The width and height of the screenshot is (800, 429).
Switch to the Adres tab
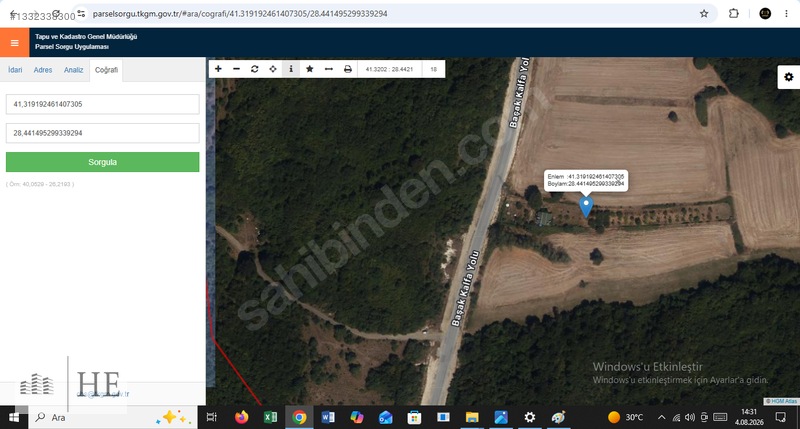tap(43, 70)
